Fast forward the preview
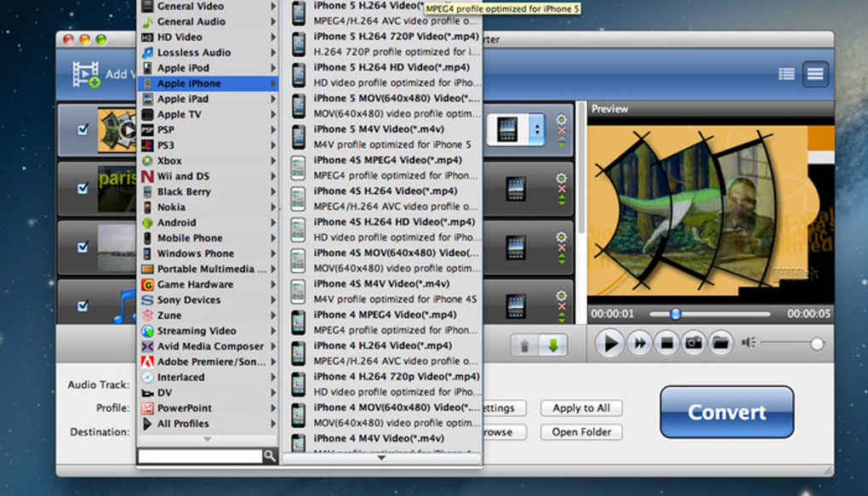This screenshot has width=868, height=496. pos(639,343)
